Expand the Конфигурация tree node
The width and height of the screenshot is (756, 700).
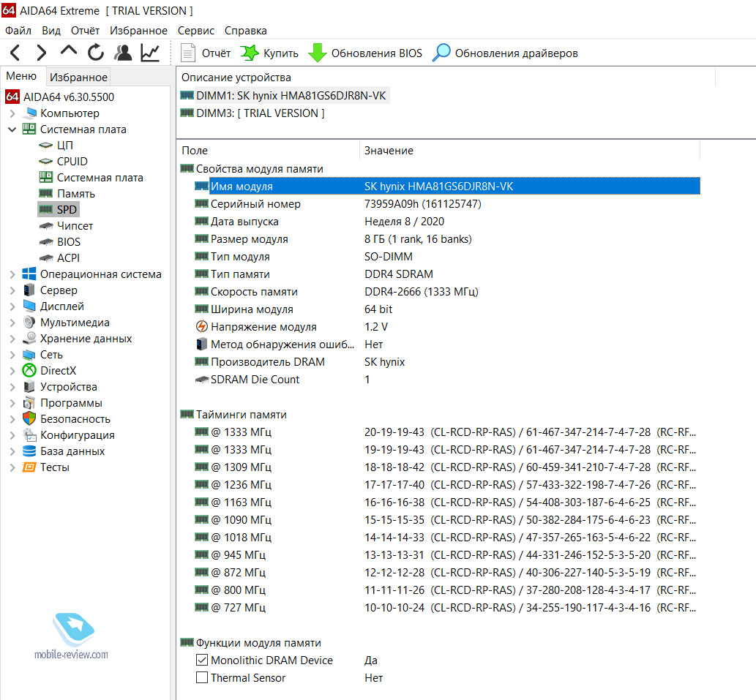tap(12, 435)
